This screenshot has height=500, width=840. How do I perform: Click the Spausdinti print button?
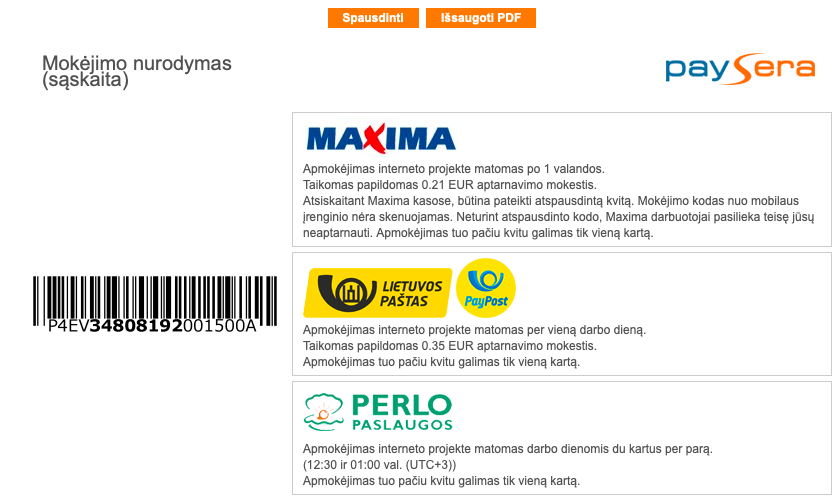point(373,18)
